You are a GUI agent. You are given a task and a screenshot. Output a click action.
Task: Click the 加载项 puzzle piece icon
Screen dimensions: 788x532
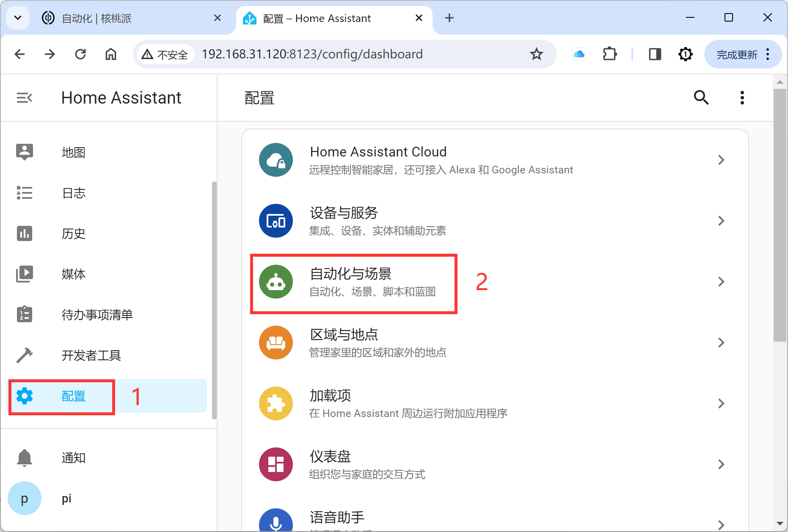pyautogui.click(x=276, y=403)
